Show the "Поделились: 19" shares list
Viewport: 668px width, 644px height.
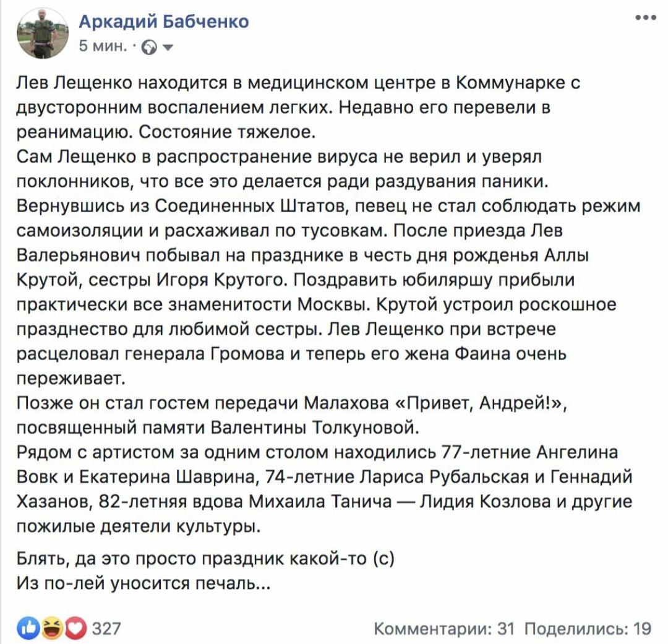coord(588,629)
